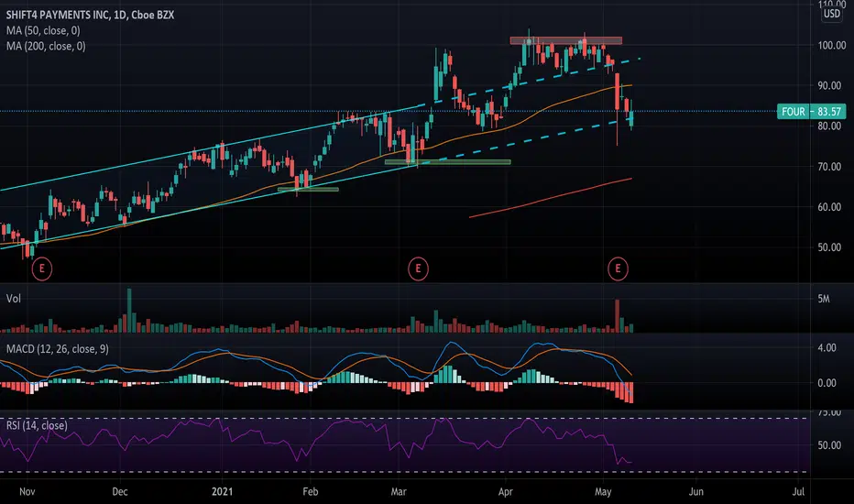Click the Mar date axis label

pyautogui.click(x=399, y=491)
